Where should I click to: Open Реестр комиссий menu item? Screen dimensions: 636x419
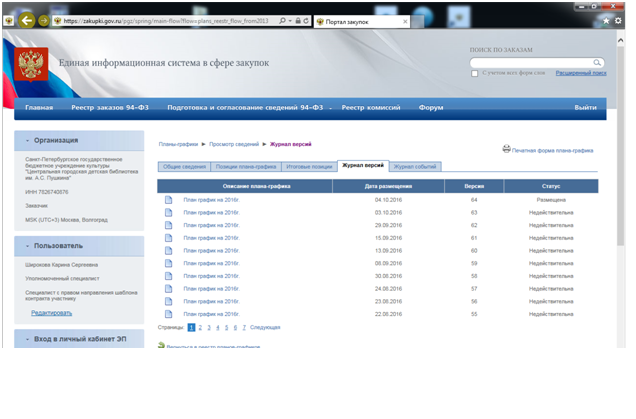(371, 107)
